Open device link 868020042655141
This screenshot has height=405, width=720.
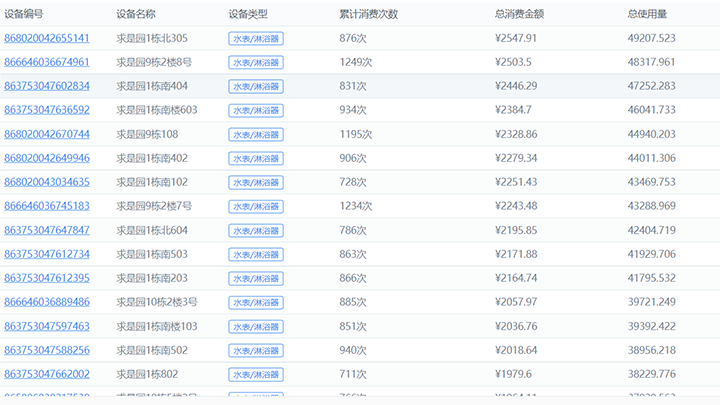point(47,38)
